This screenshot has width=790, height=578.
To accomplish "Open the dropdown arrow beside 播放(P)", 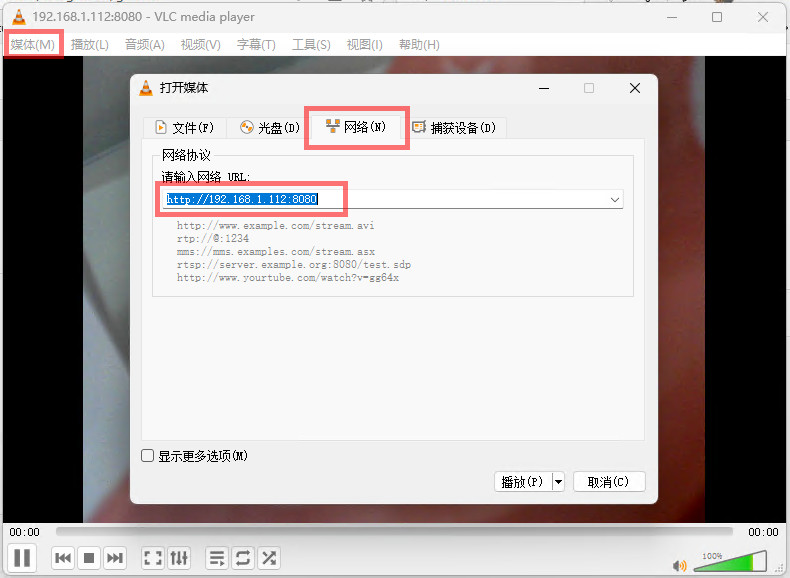I will pyautogui.click(x=558, y=482).
